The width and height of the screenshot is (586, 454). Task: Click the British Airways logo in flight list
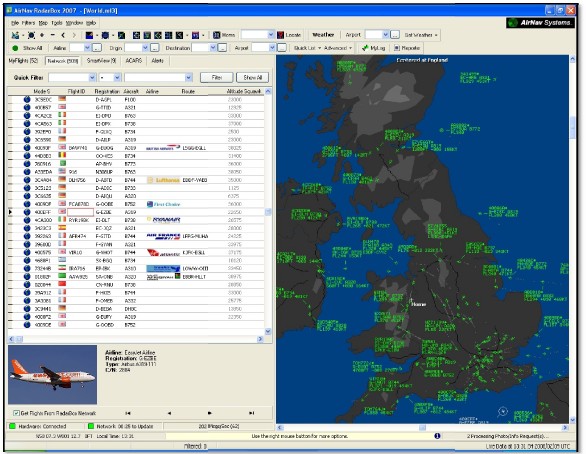pos(163,148)
